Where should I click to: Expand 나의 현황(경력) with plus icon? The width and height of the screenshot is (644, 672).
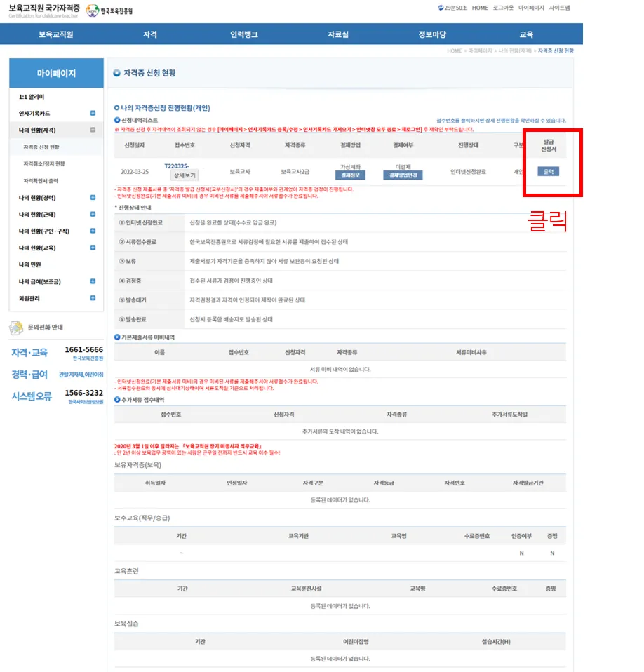(93, 198)
